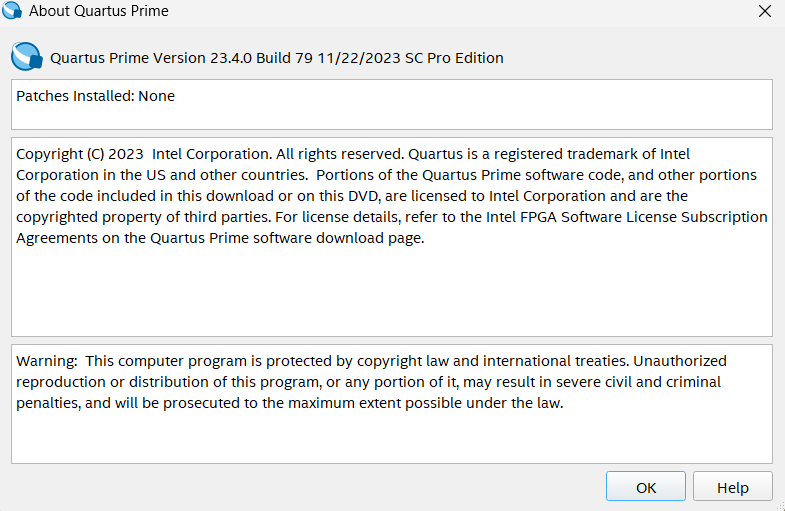Click the 11/22/2023 build date
Viewport: 785px width, 511px height.
click(x=361, y=58)
